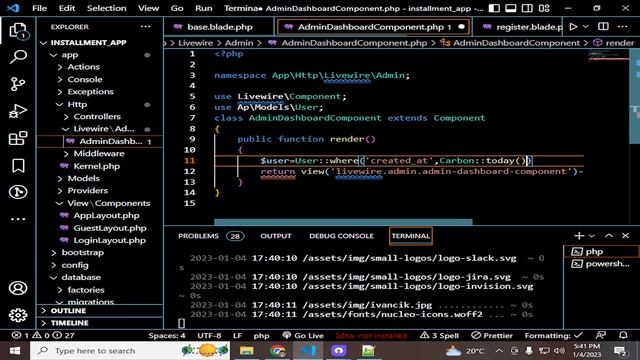Create a new terminal with plus icon
The height and width of the screenshot is (360, 640).
click(578, 236)
